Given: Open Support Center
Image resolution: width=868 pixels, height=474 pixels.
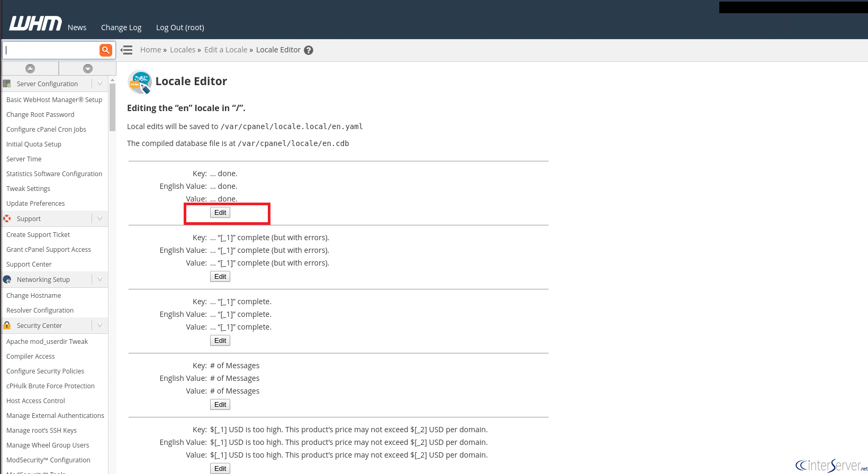Looking at the screenshot, I should (x=29, y=264).
